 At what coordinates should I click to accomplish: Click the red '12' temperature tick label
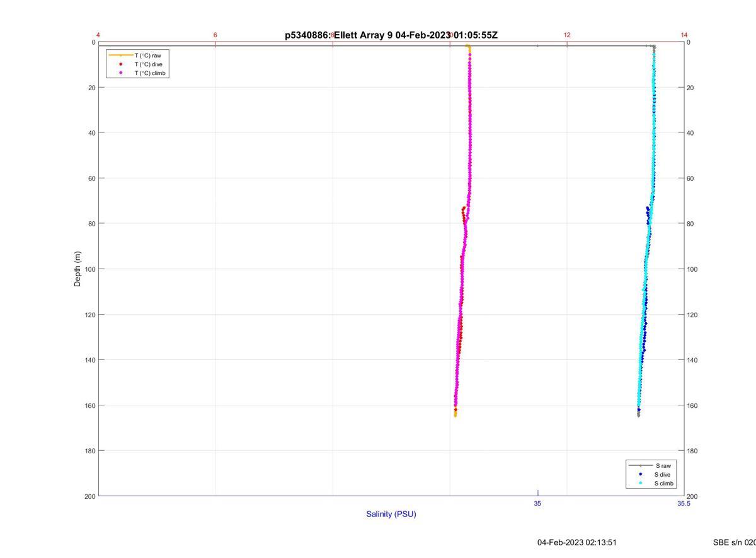(567, 35)
